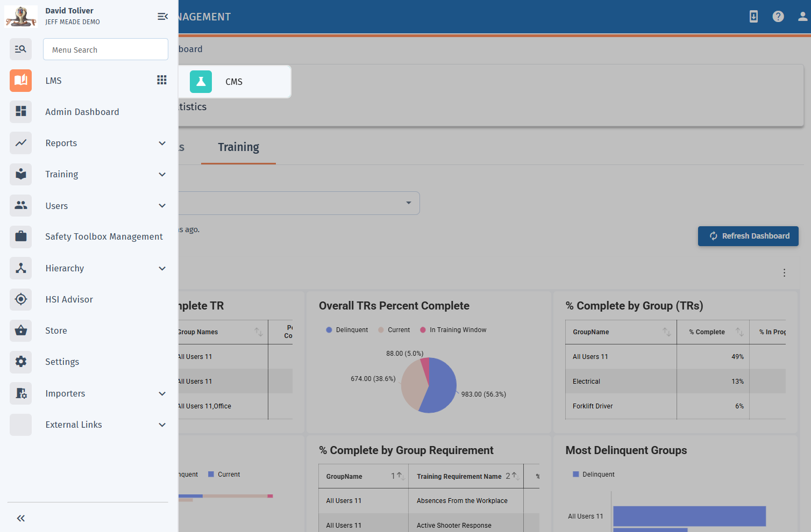Image resolution: width=811 pixels, height=532 pixels.
Task: Open Safety Toolbox Management link
Action: pyautogui.click(x=104, y=236)
